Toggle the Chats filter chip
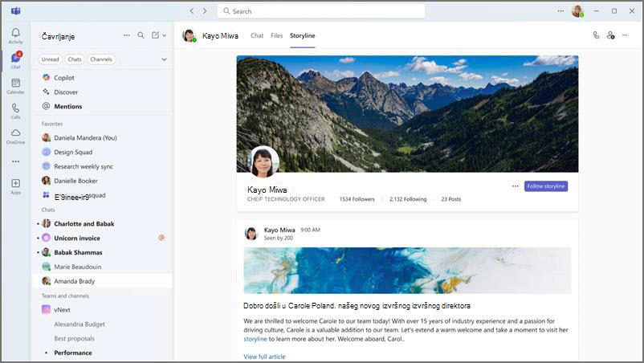The image size is (644, 363). [x=75, y=59]
